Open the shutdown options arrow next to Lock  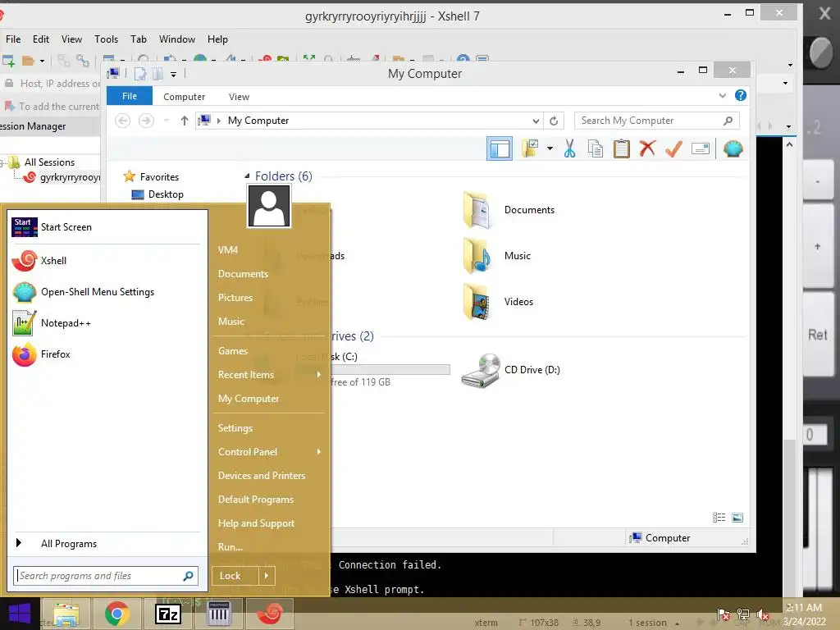pos(267,576)
